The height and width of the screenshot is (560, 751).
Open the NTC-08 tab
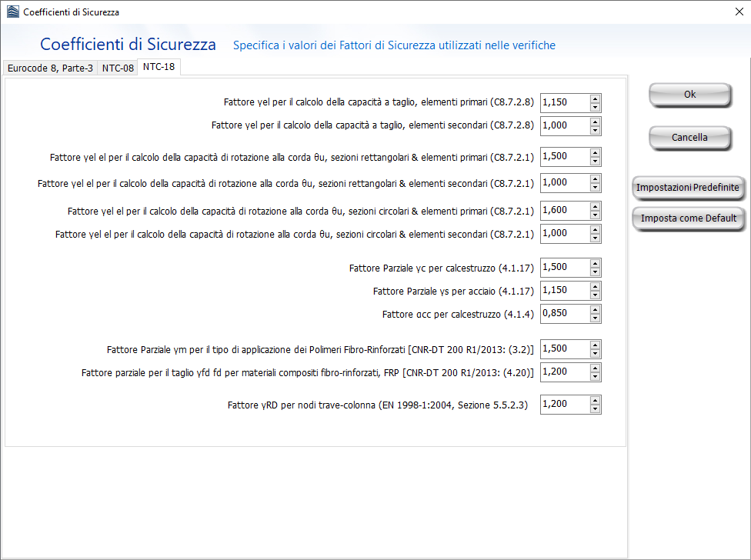pyautogui.click(x=118, y=68)
